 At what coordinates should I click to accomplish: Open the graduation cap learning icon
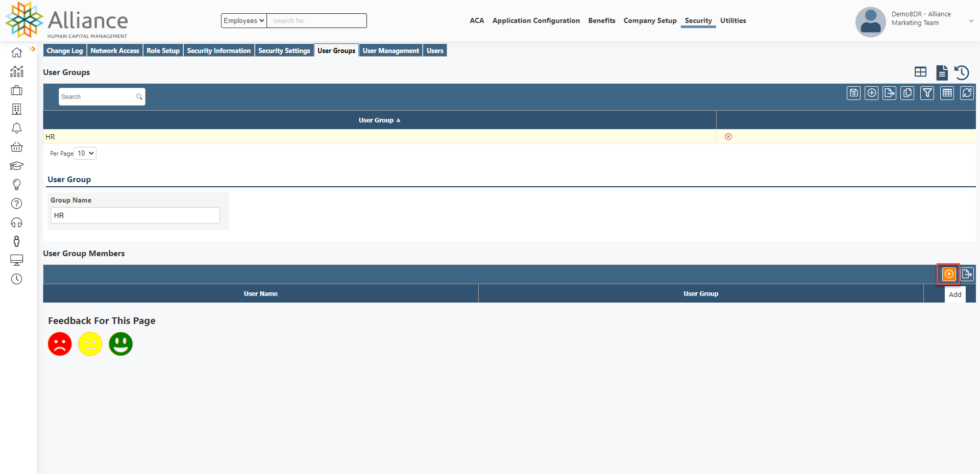pos(17,166)
